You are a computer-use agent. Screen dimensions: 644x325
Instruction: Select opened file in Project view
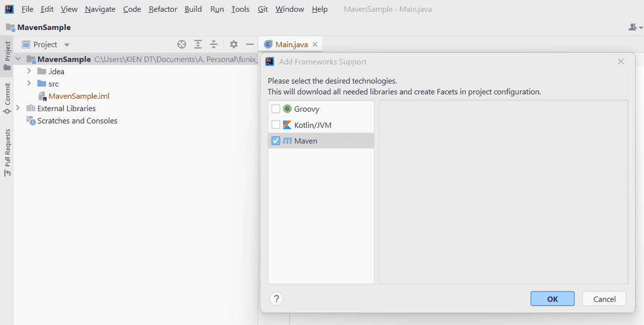[x=181, y=44]
